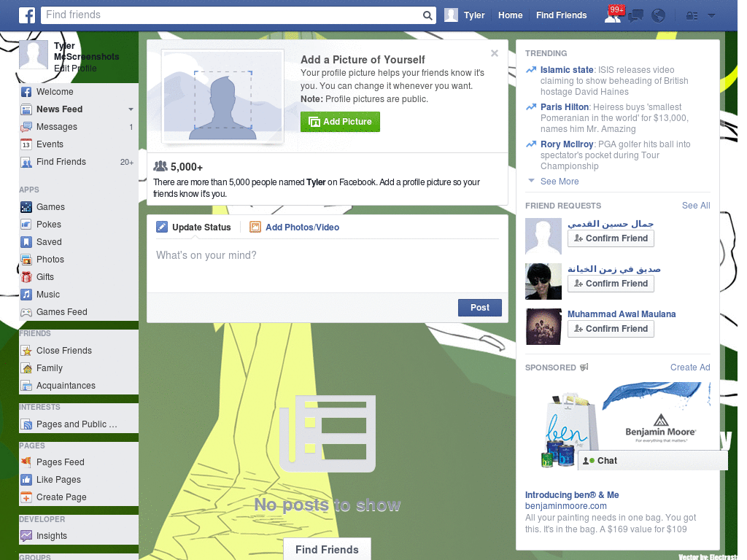Open Games app icon
The width and height of the screenshot is (747, 560).
(26, 207)
